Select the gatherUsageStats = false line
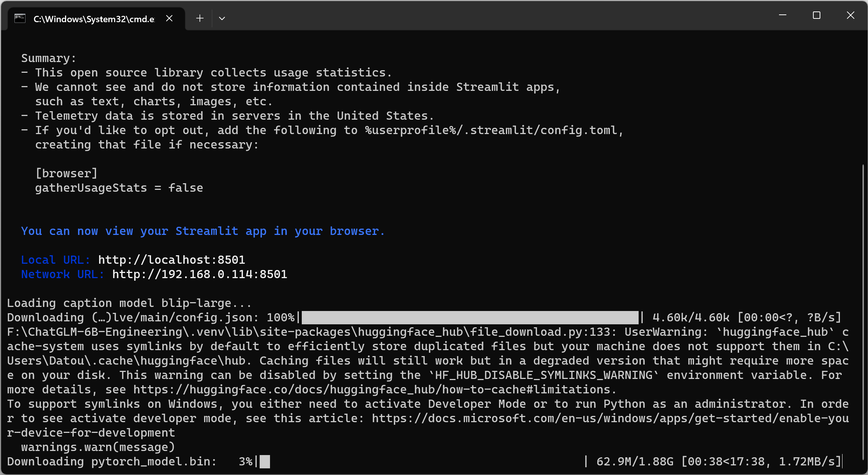 coord(119,188)
